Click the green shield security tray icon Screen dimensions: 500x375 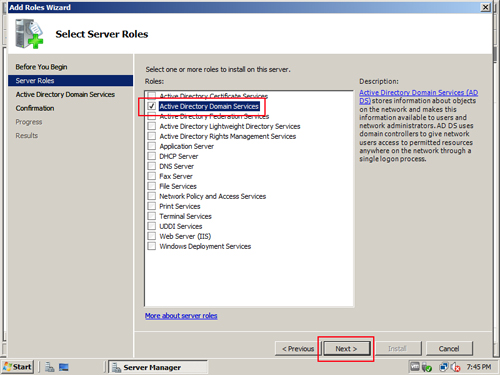click(x=427, y=367)
